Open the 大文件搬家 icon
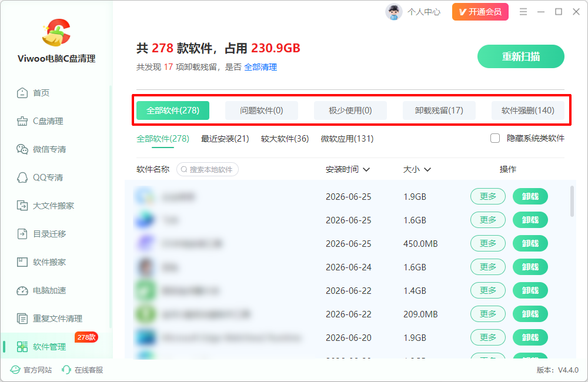Screen dimensions: 588x382 (22, 206)
